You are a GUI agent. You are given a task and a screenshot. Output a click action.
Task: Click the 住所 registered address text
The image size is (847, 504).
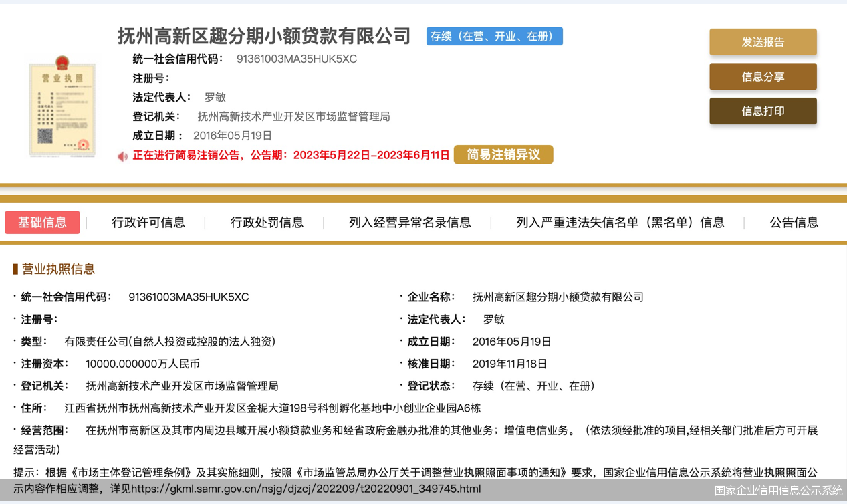272,408
